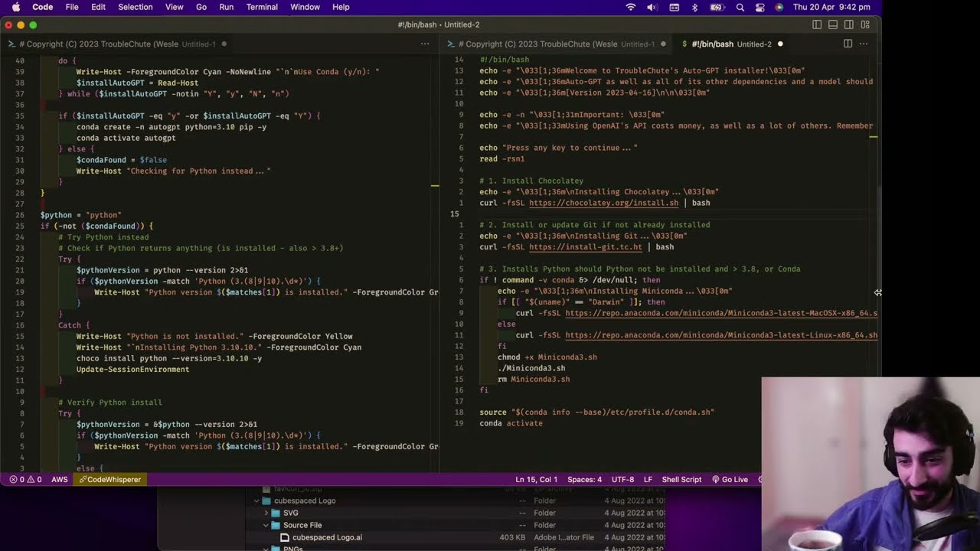Open Miniconda3 Linux installer link
The width and height of the screenshot is (980, 551).
(x=721, y=335)
